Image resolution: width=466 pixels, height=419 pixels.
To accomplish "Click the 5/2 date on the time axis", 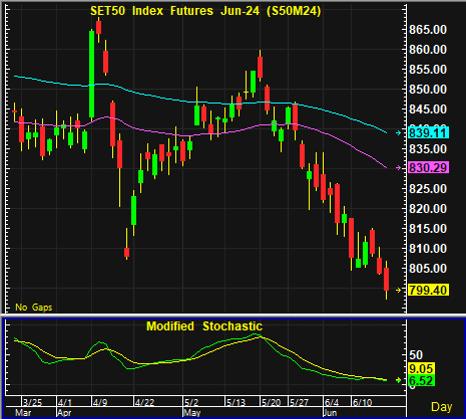I will click(191, 402).
